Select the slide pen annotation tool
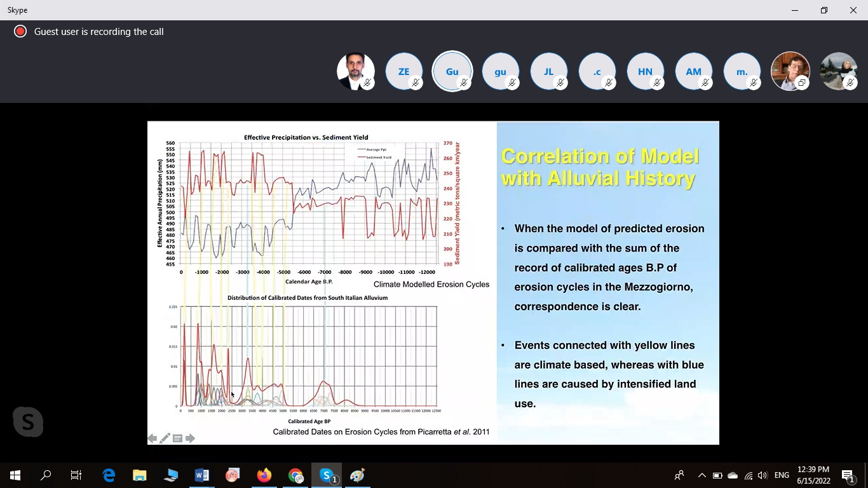 (x=165, y=438)
